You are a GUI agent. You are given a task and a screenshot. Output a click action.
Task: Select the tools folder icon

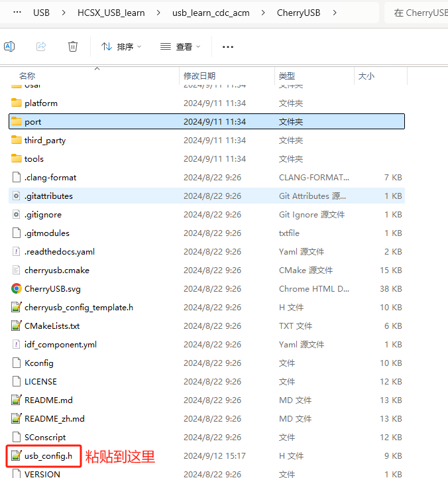[x=17, y=159]
